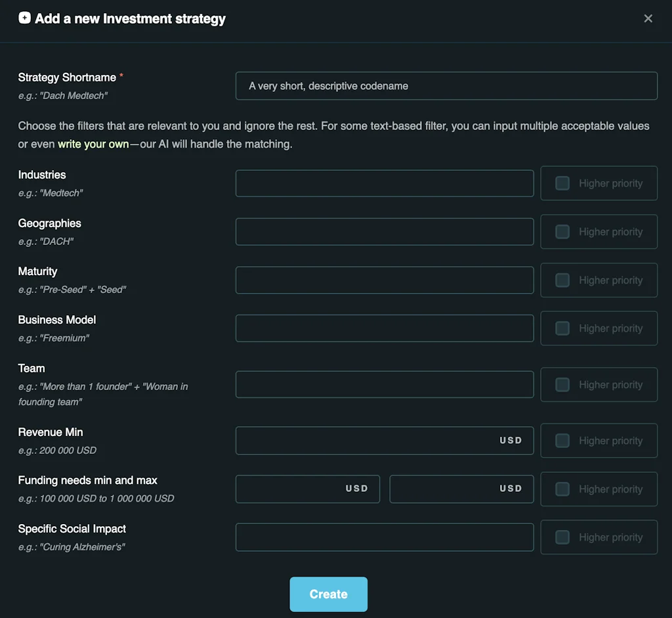Select the Maturity input box
This screenshot has width=672, height=618.
385,280
